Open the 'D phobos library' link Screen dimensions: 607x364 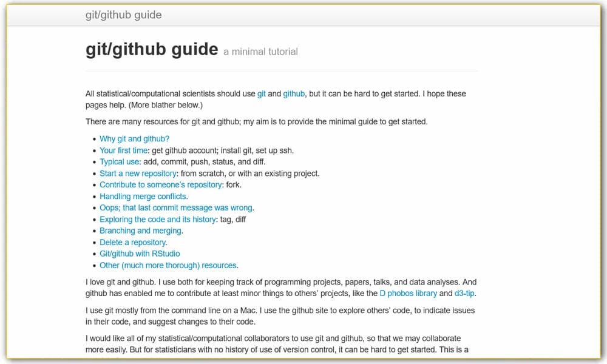(409, 293)
